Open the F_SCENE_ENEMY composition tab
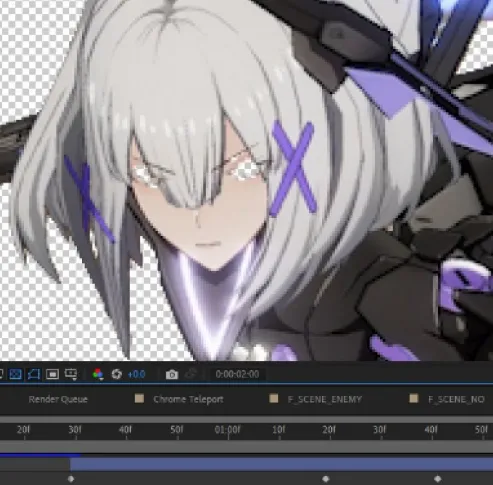This screenshot has height=485, width=493. 325,399
